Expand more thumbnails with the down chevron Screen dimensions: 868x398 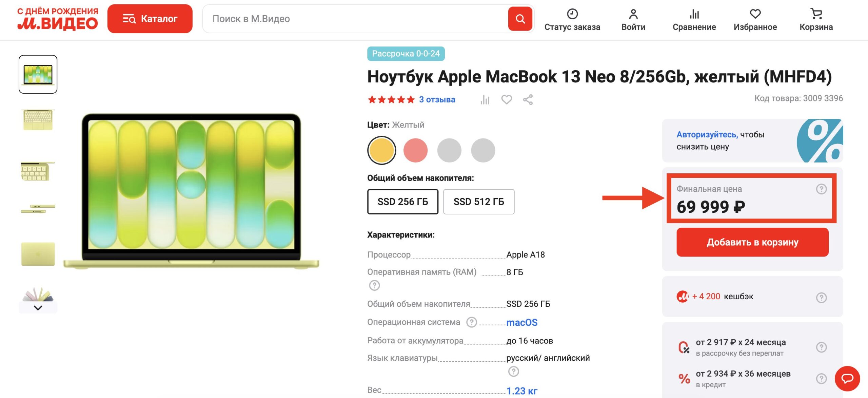[x=37, y=308]
